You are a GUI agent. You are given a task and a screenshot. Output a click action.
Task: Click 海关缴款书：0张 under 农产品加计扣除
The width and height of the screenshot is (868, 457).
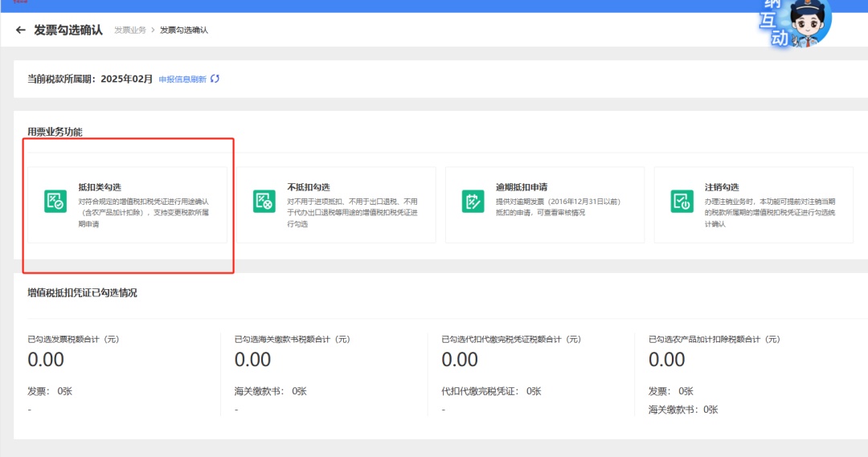click(x=683, y=410)
